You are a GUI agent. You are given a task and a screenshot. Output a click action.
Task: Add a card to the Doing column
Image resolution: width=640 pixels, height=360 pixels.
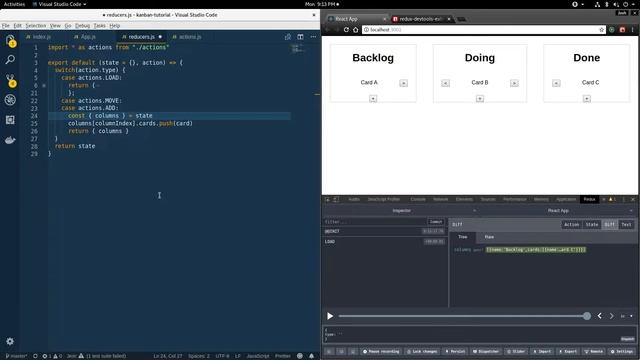click(x=480, y=99)
